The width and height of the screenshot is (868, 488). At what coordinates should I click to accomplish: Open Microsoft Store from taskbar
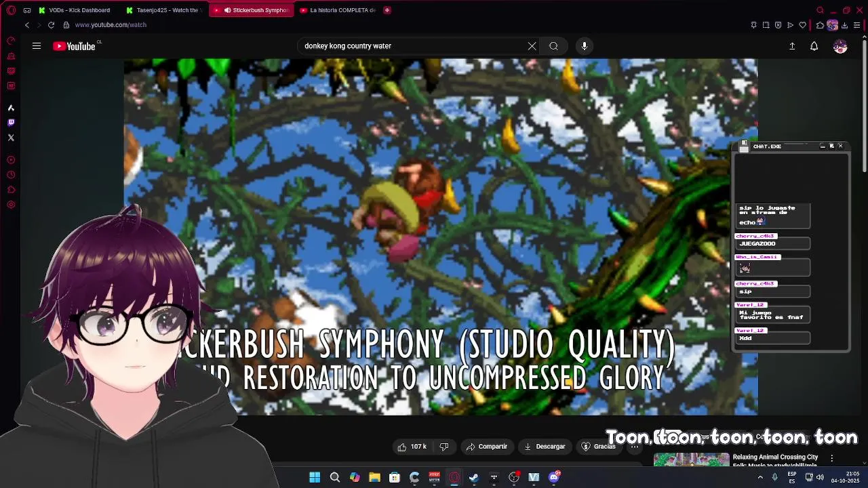(x=395, y=477)
